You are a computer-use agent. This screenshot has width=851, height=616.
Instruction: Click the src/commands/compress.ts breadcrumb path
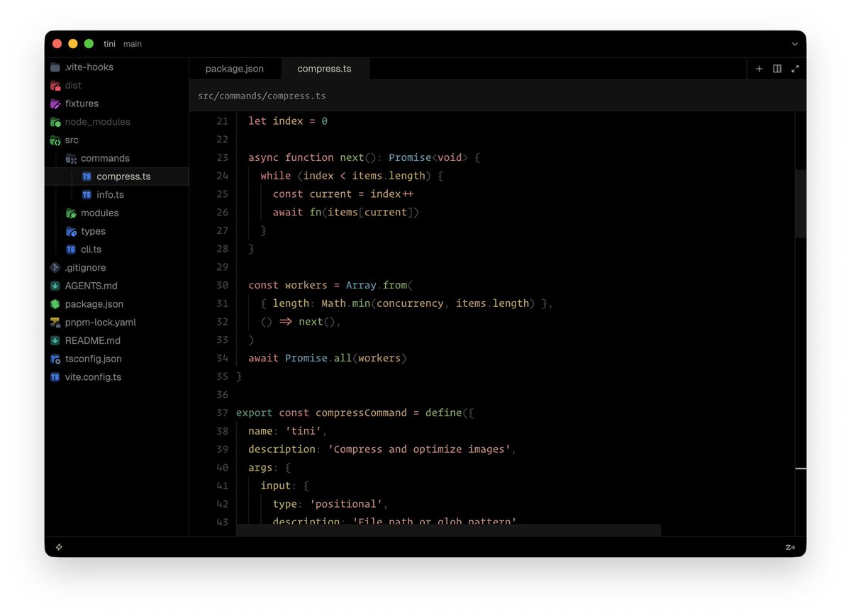(x=262, y=96)
